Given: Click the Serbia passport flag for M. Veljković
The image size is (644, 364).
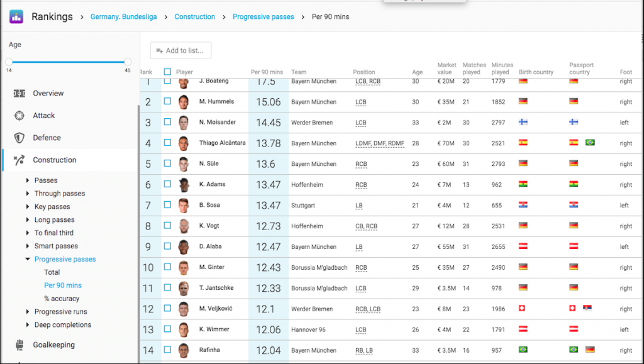Looking at the screenshot, I should (x=587, y=308).
